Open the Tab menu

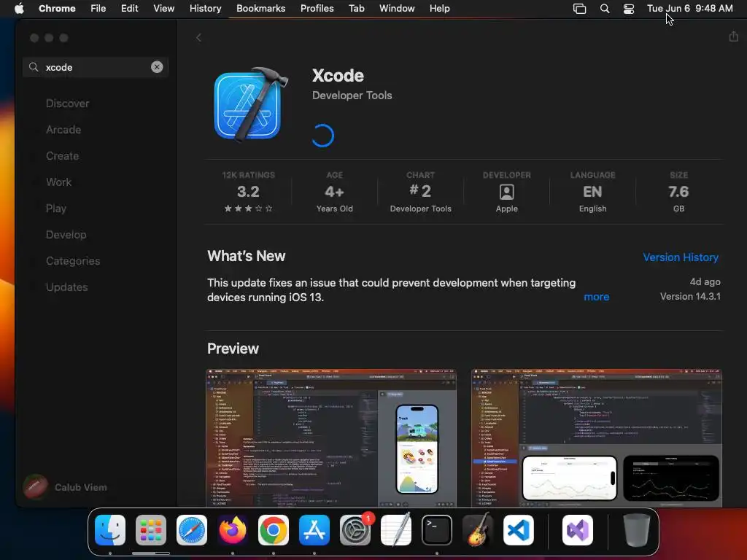[x=356, y=9]
